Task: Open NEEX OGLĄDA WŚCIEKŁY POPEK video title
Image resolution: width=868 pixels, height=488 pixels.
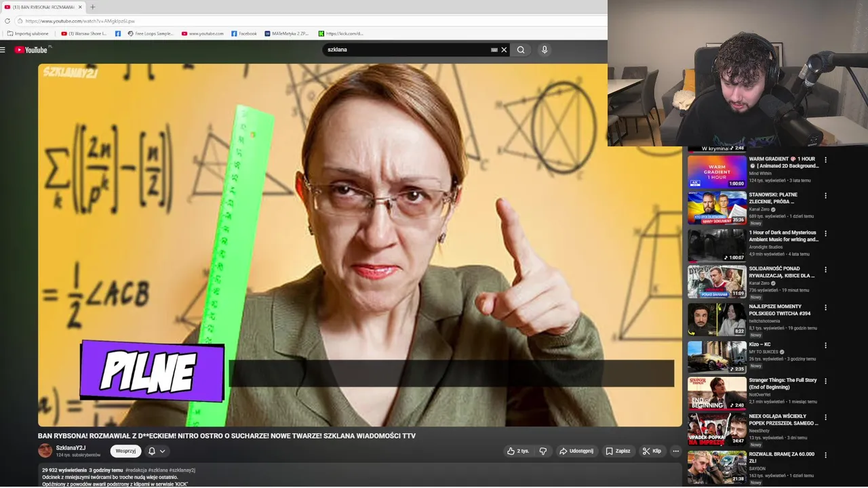Action: pyautogui.click(x=783, y=420)
